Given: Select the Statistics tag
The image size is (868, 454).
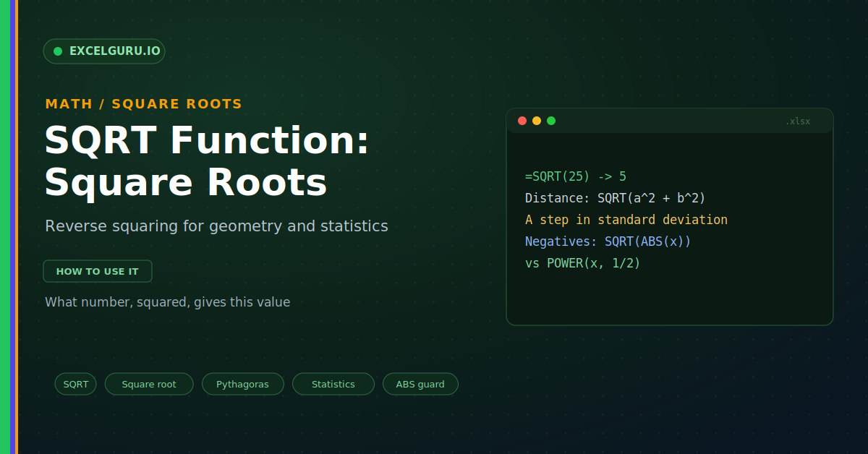Looking at the screenshot, I should [x=333, y=384].
